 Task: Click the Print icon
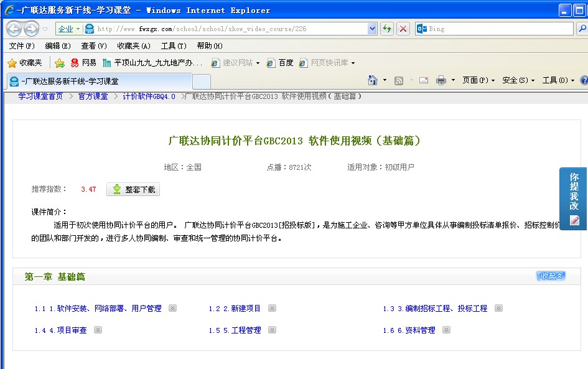tap(441, 80)
